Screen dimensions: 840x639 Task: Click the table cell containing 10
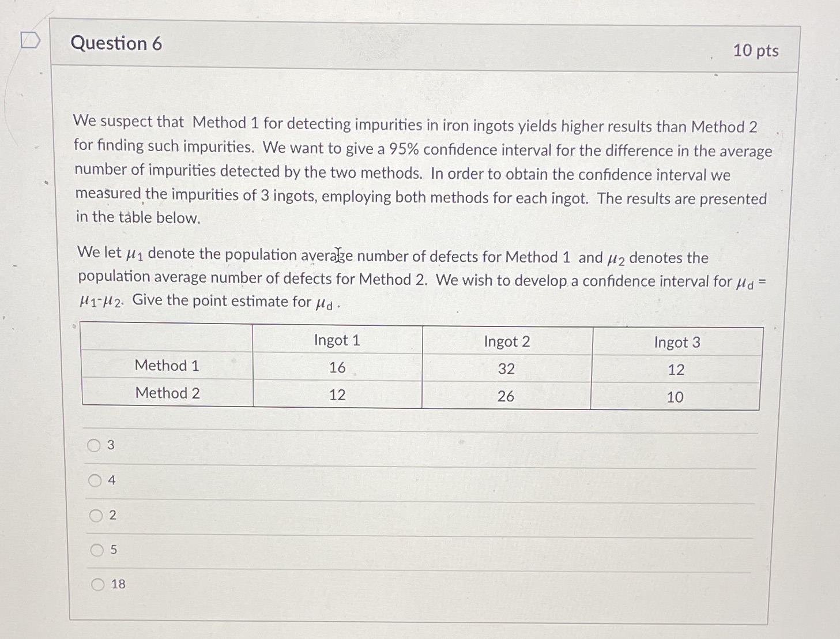tap(676, 398)
